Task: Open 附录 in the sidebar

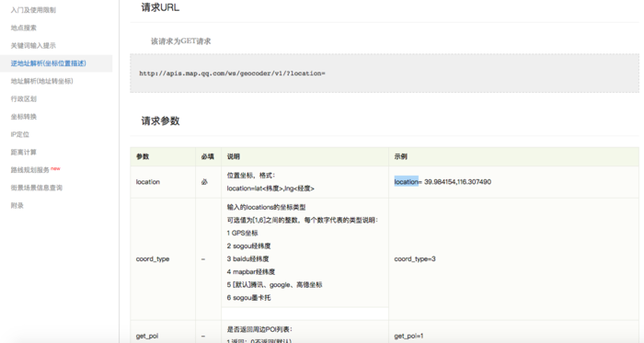Action: tap(17, 206)
